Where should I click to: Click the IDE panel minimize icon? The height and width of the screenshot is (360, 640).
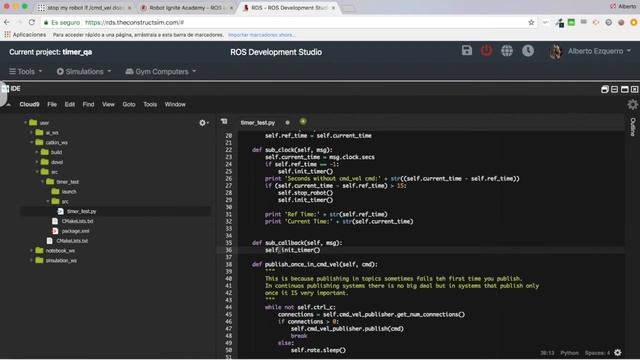615,89
